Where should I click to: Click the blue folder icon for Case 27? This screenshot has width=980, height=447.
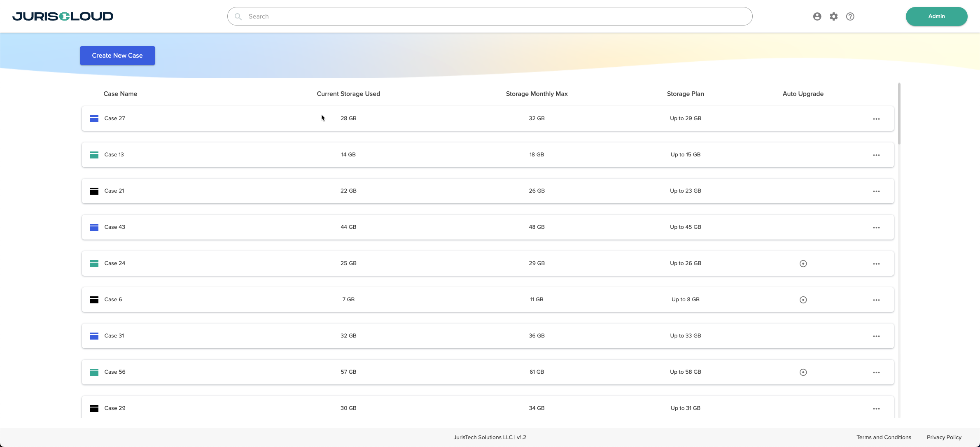[x=94, y=119]
